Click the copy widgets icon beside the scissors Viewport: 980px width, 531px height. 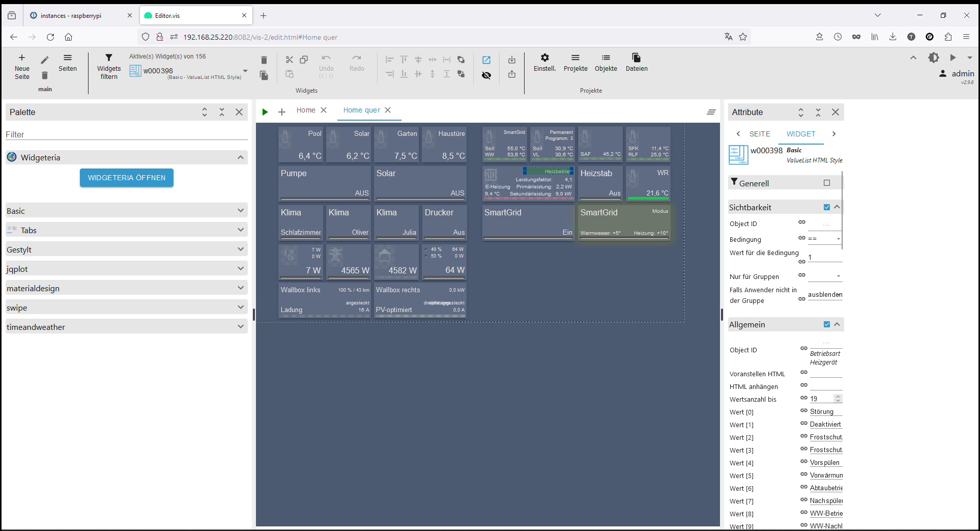(304, 60)
